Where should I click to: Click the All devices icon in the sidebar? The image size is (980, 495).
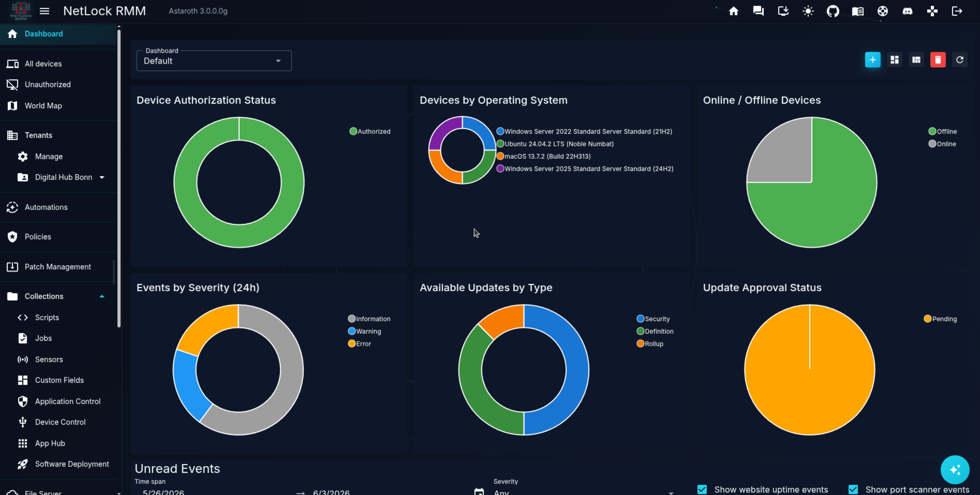click(12, 64)
